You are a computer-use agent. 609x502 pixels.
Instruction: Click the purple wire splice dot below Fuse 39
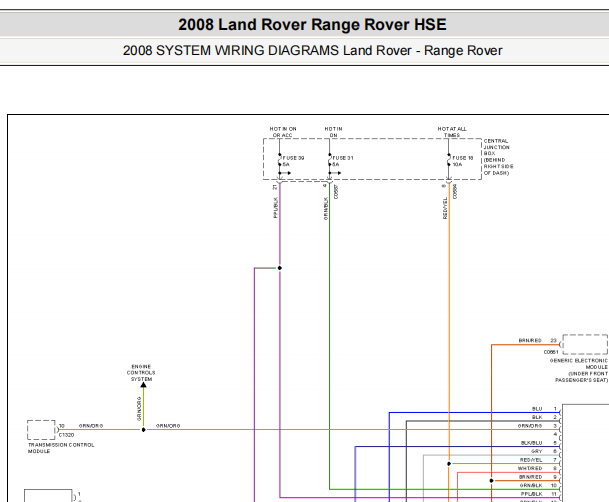point(280,268)
